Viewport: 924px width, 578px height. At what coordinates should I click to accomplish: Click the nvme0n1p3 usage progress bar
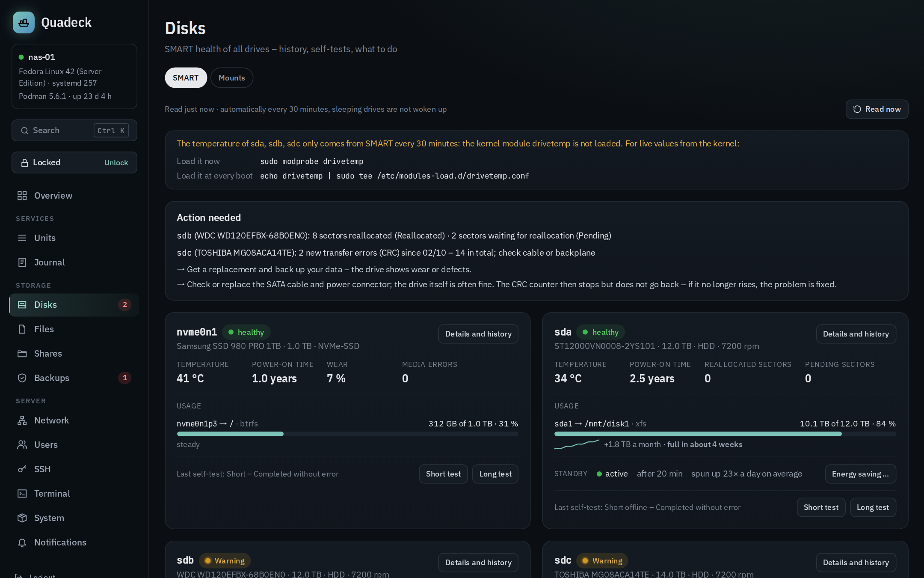[x=347, y=434]
